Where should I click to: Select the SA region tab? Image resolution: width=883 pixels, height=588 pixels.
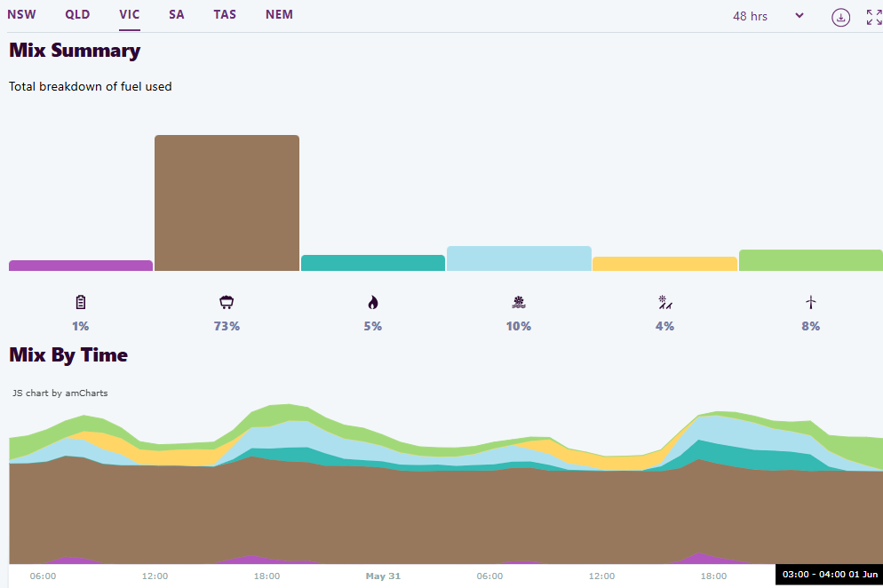pos(177,15)
